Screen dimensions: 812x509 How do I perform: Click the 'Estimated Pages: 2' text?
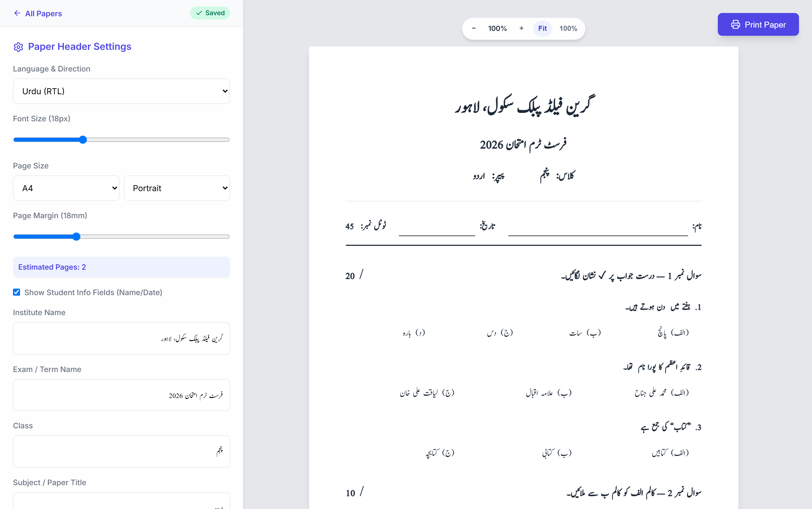click(x=52, y=267)
